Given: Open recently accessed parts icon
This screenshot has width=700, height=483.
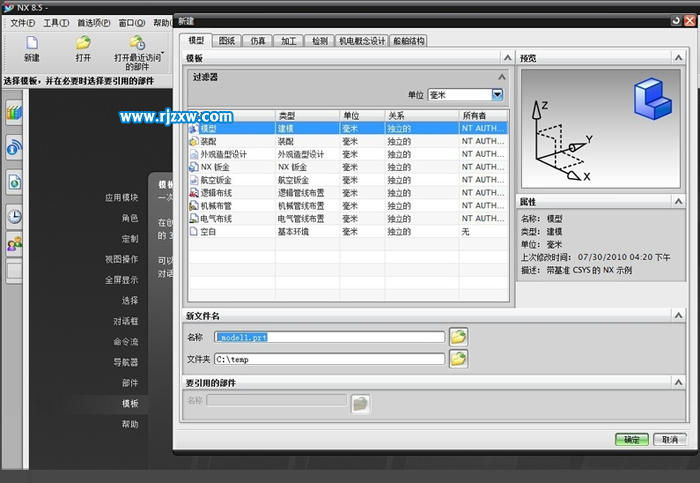Looking at the screenshot, I should point(137,43).
